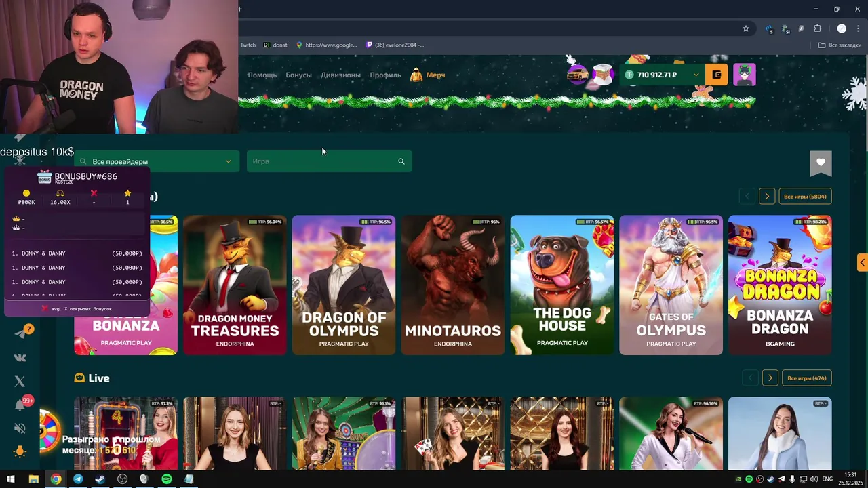Image resolution: width=868 pixels, height=488 pixels.
Task: Open File Explorer from taskbar
Action: (x=33, y=479)
